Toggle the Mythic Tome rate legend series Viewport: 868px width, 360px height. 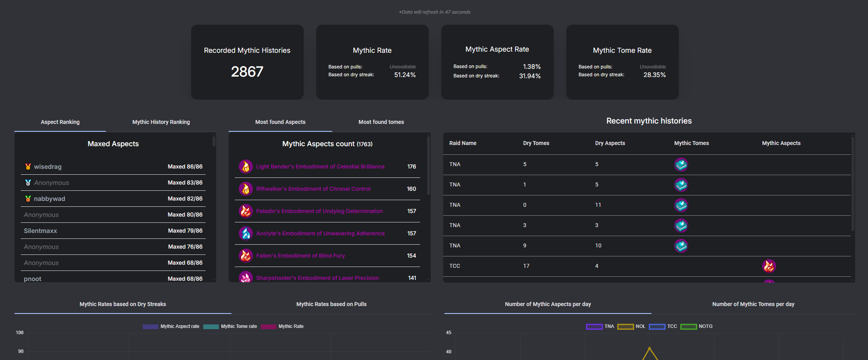click(x=230, y=326)
